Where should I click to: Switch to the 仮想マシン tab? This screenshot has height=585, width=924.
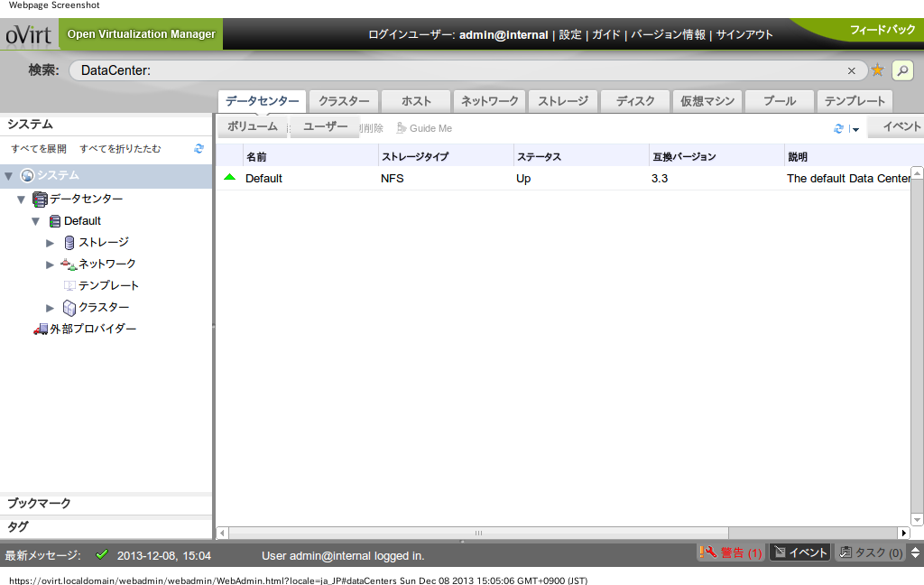(x=707, y=101)
